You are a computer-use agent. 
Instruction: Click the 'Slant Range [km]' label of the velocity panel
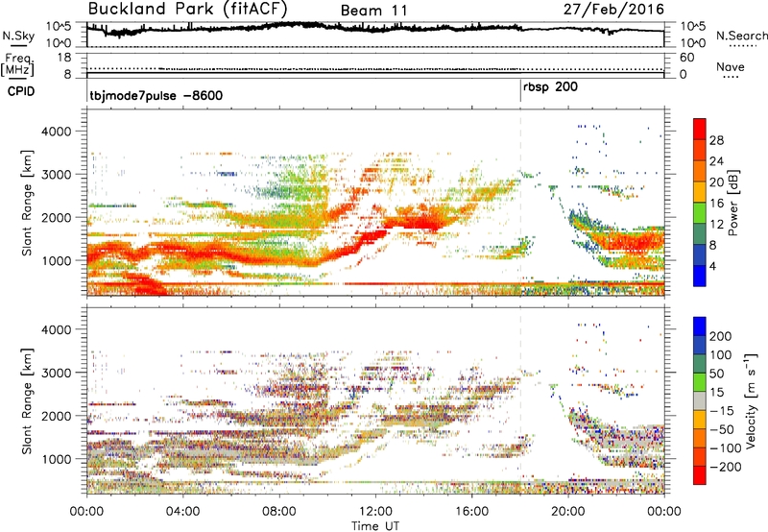click(x=27, y=400)
